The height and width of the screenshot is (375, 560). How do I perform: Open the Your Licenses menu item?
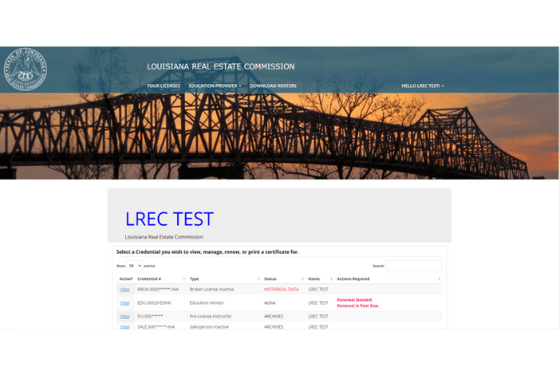(x=164, y=86)
